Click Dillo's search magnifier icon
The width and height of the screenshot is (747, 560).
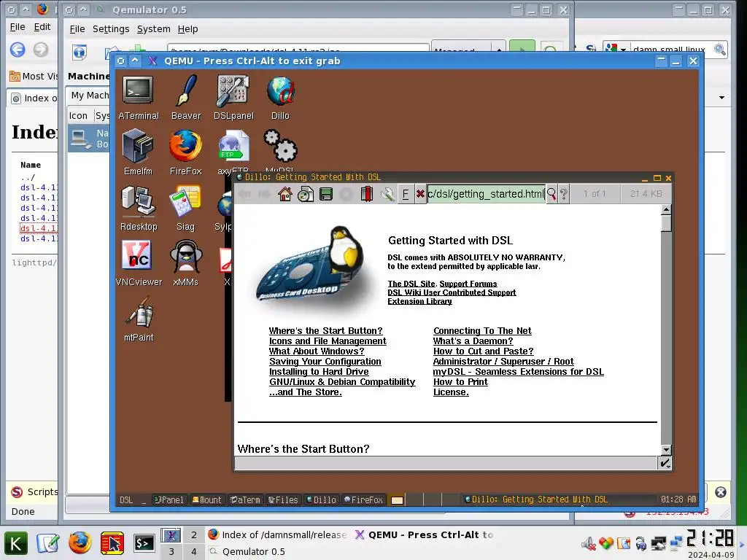[x=551, y=194]
